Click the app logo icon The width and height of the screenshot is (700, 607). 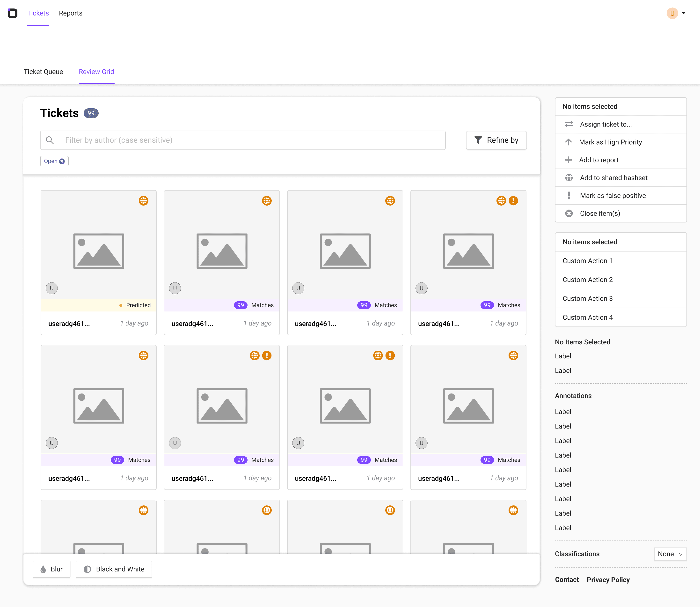click(13, 13)
